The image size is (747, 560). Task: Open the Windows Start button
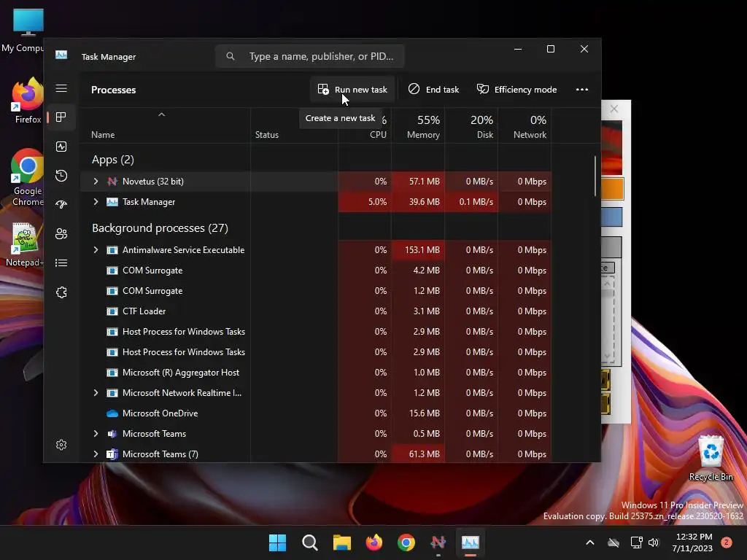pos(277,542)
